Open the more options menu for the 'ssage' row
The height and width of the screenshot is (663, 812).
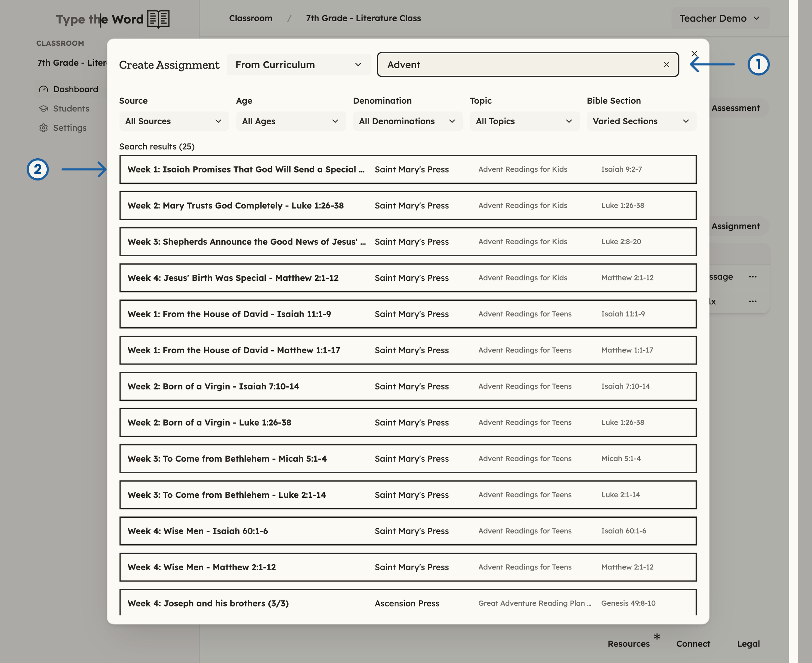(x=752, y=277)
